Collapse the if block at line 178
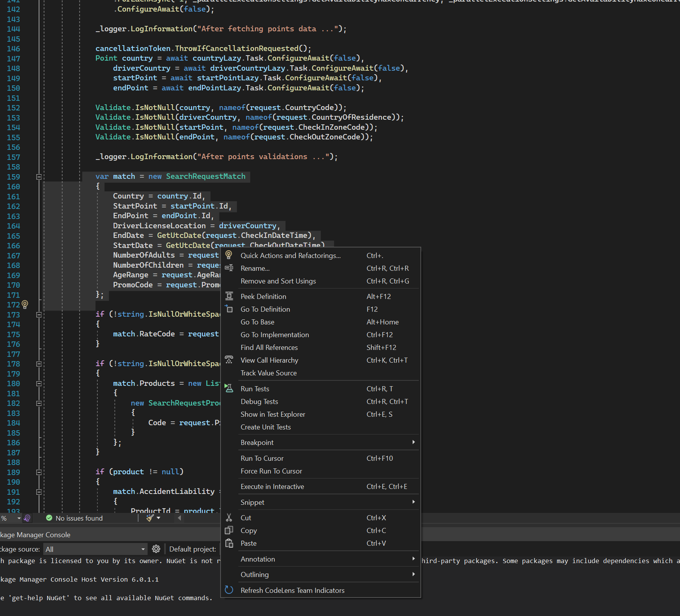The image size is (680, 616). [39, 364]
